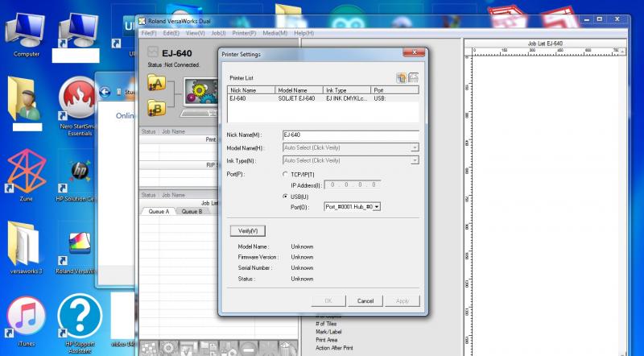The width and height of the screenshot is (644, 356).
Task: Open the Help menu
Action: point(303,33)
